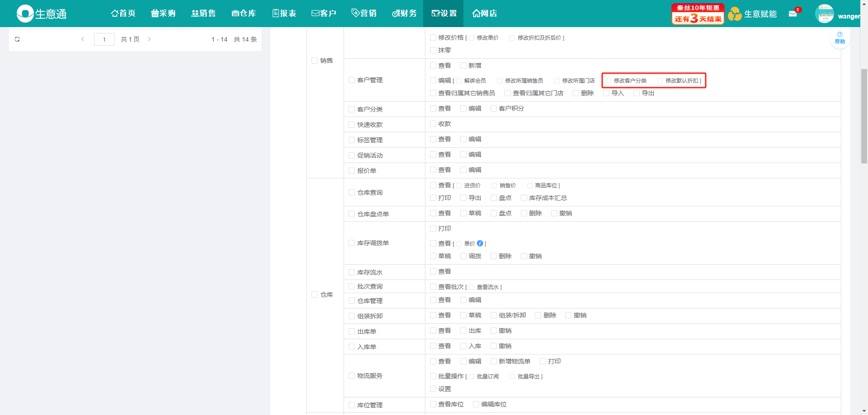868x415 pixels.
Task: Check 修改单价 checkbox
Action: (x=472, y=38)
